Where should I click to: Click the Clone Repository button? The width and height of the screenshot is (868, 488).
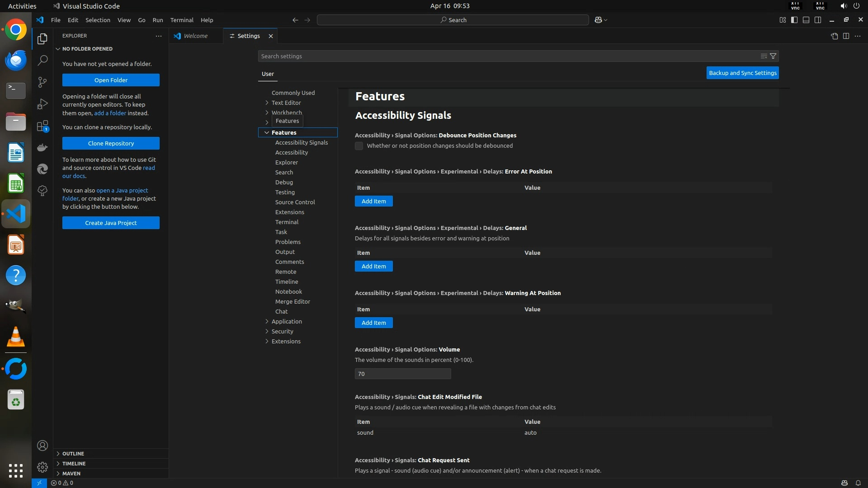pos(111,143)
